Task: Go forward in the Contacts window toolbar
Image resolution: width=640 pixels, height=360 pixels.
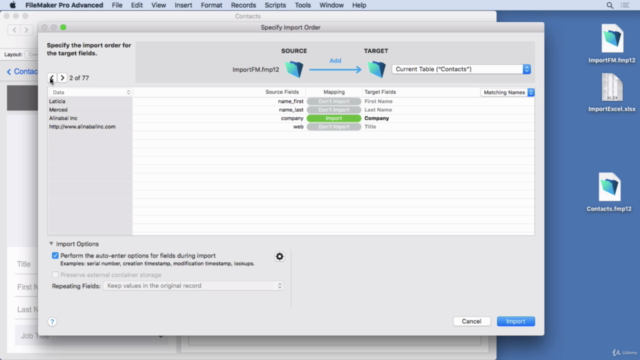Action: pos(27,30)
